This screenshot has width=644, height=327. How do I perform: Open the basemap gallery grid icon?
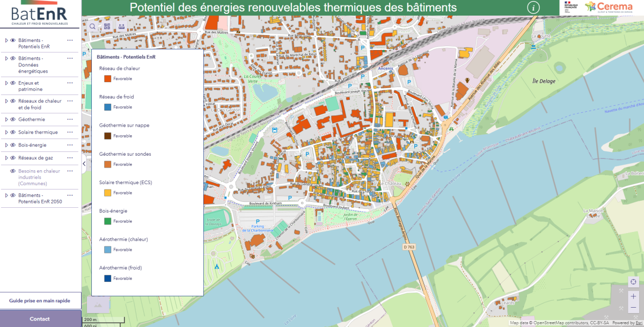click(107, 26)
